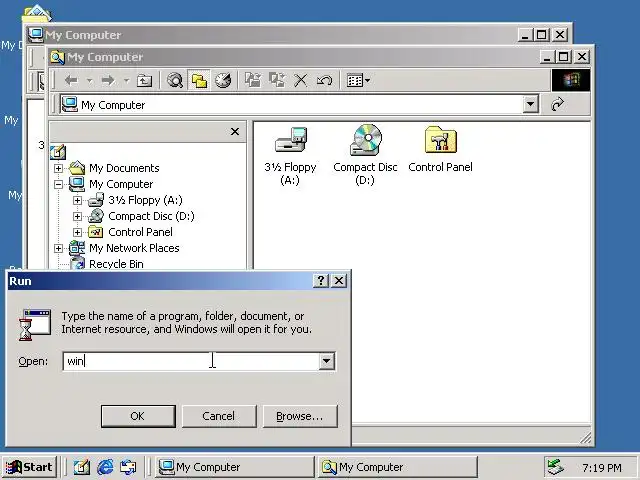Minimize the front My Computer window
Screen dimensions: 640x480
click(x=547, y=57)
